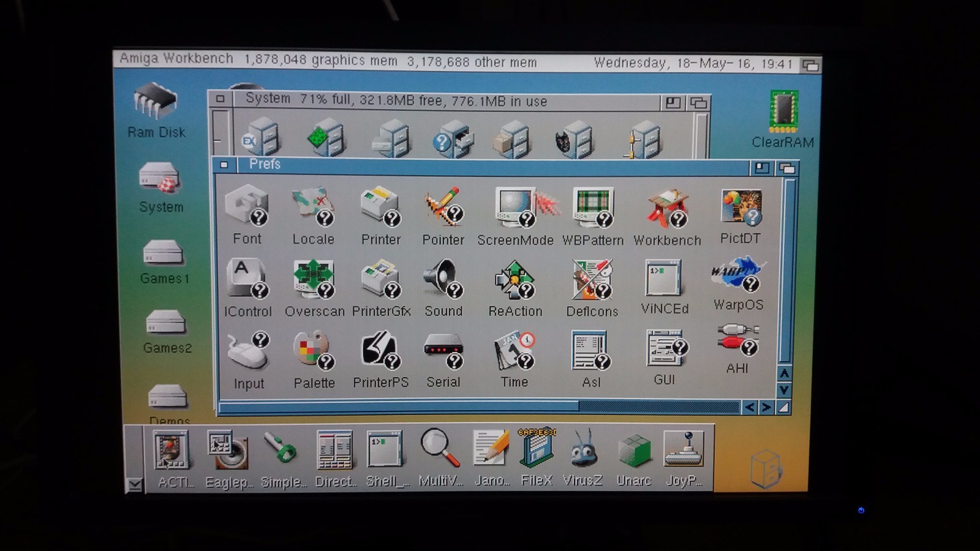Launch JoyP.. joystick dock icon
Viewport: 980px width, 551px height.
point(684,450)
